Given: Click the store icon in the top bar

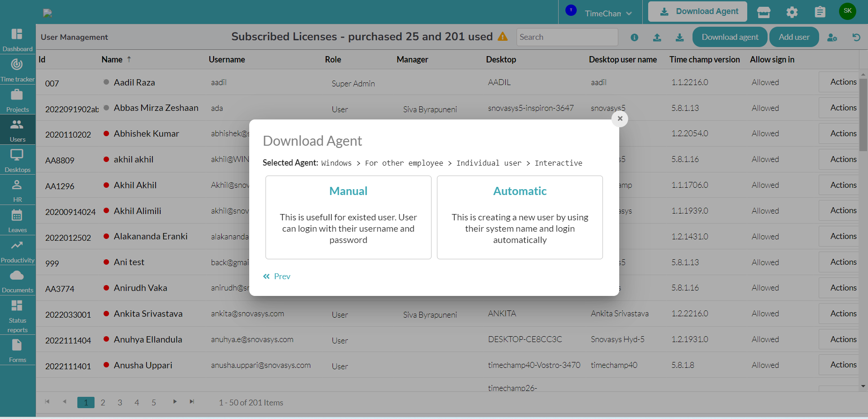Looking at the screenshot, I should [x=764, y=12].
